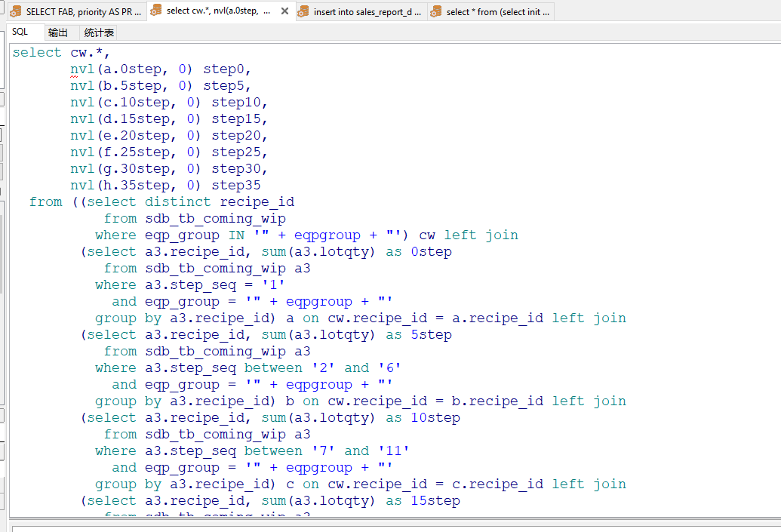Click query icon on 'insert into sales_report_d' tab

pyautogui.click(x=303, y=11)
